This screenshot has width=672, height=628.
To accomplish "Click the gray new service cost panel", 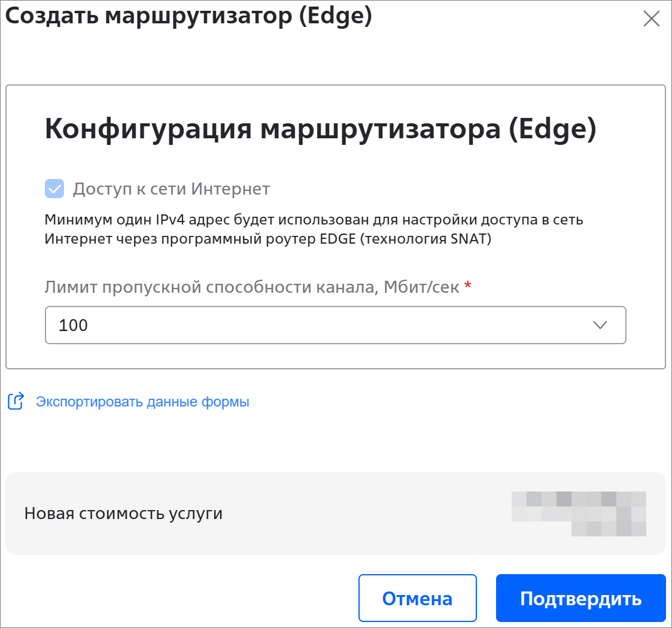I will [x=359, y=539].
